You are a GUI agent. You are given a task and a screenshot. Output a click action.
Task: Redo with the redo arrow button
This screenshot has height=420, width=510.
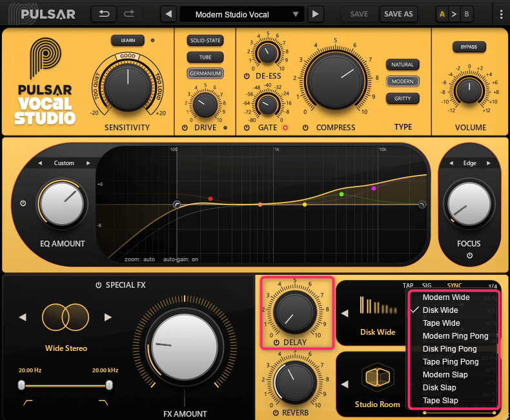click(129, 14)
